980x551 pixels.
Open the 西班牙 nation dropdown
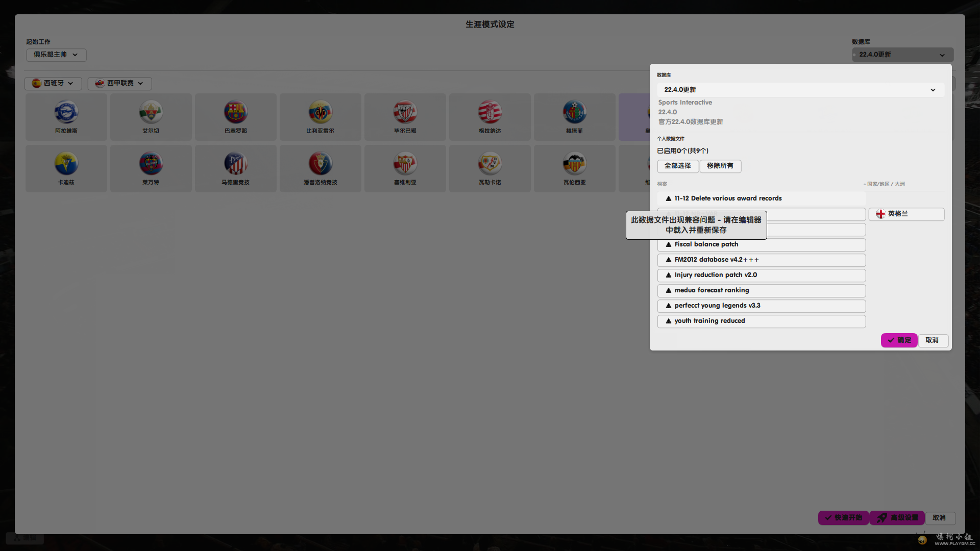(x=53, y=83)
